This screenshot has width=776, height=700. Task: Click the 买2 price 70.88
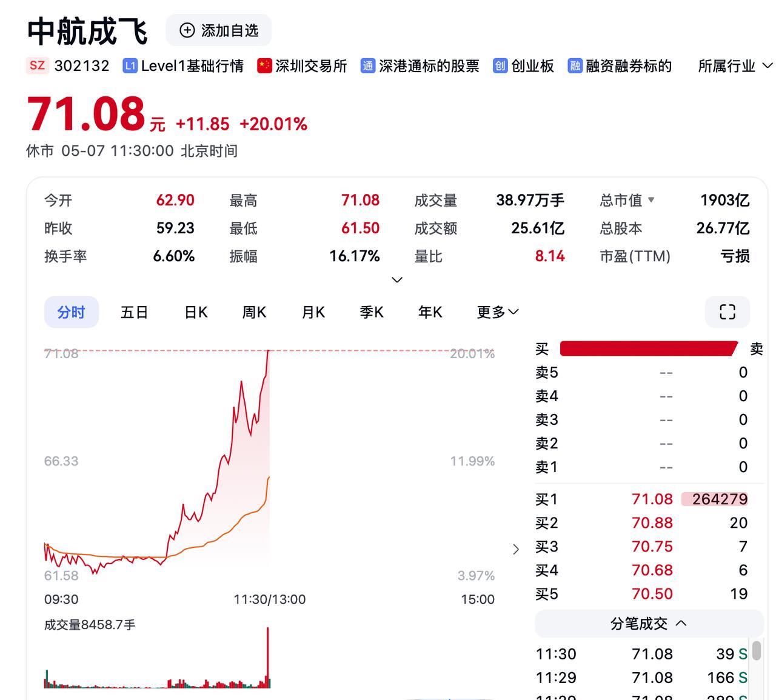652,522
